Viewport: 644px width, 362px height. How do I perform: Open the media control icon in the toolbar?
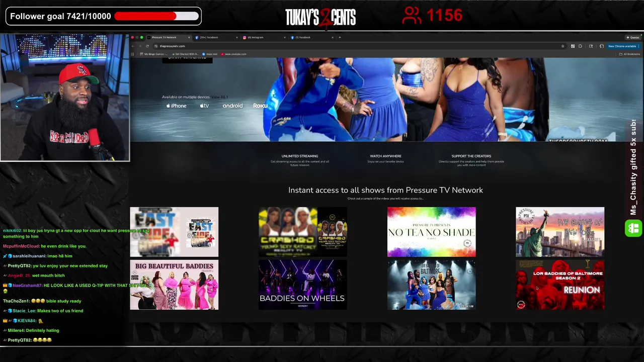591,46
